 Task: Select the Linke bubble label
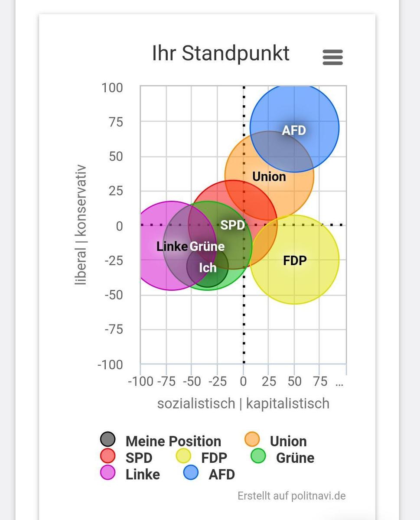172,247
